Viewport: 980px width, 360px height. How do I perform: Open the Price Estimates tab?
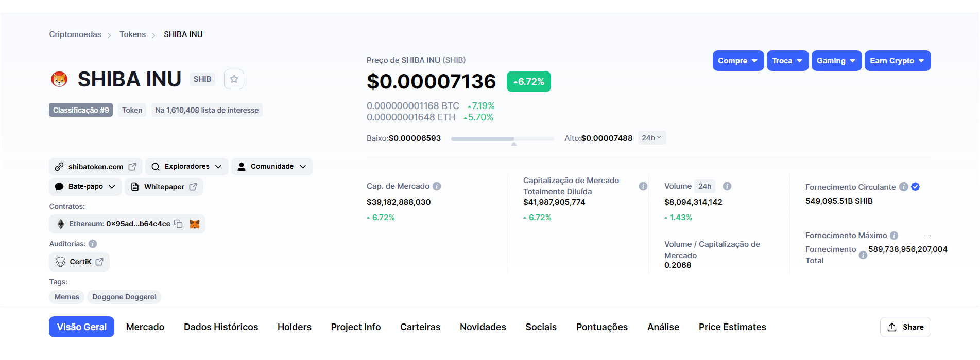pos(732,327)
